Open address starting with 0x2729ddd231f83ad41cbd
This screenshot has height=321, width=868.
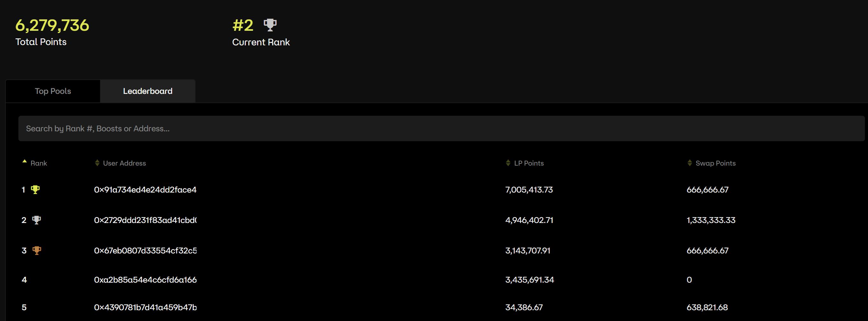[145, 220]
